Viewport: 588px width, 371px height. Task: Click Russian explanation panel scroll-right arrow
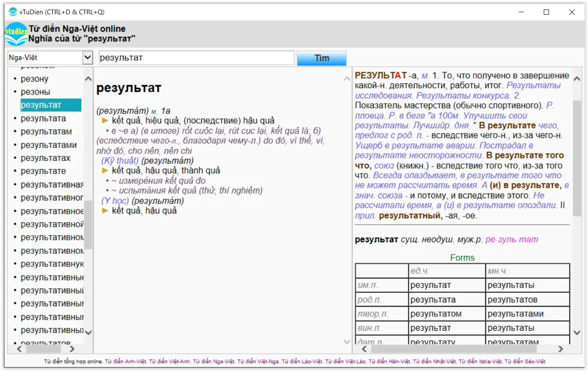pyautogui.click(x=561, y=348)
